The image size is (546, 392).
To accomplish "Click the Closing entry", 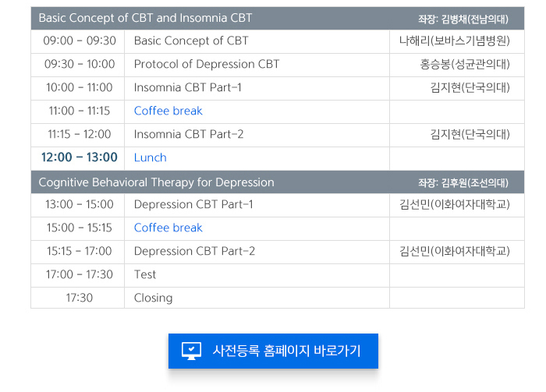I will coord(153,298).
